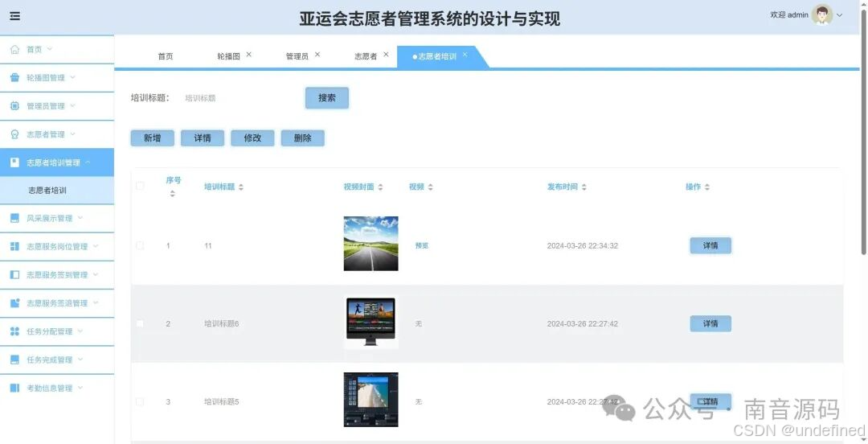This screenshot has height=444, width=868.
Task: Click the home icon in sidebar
Action: [x=15, y=49]
